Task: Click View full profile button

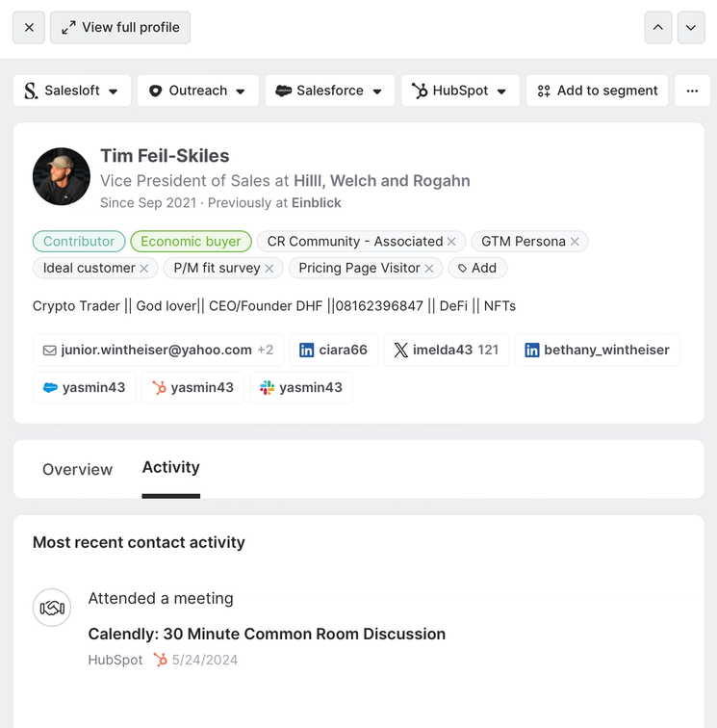Action: [120, 28]
